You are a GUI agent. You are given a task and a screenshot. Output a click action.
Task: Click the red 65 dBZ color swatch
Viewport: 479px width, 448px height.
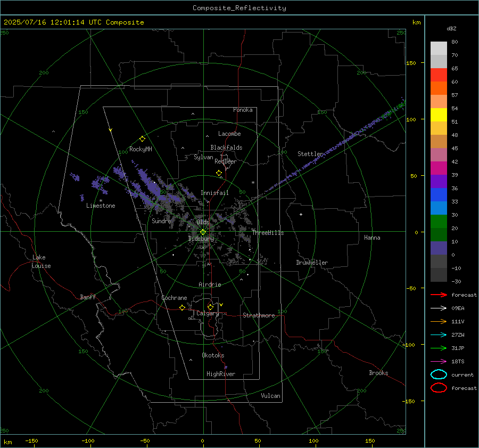(439, 75)
